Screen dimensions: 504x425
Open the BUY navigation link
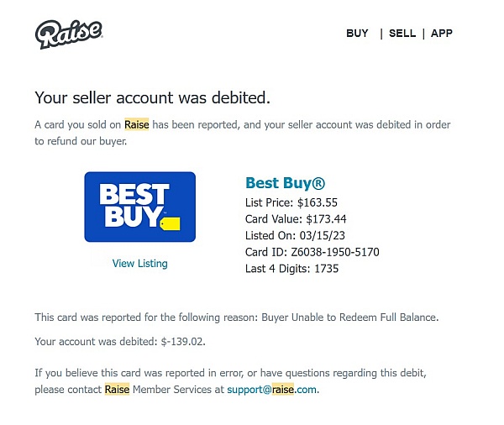pos(357,33)
